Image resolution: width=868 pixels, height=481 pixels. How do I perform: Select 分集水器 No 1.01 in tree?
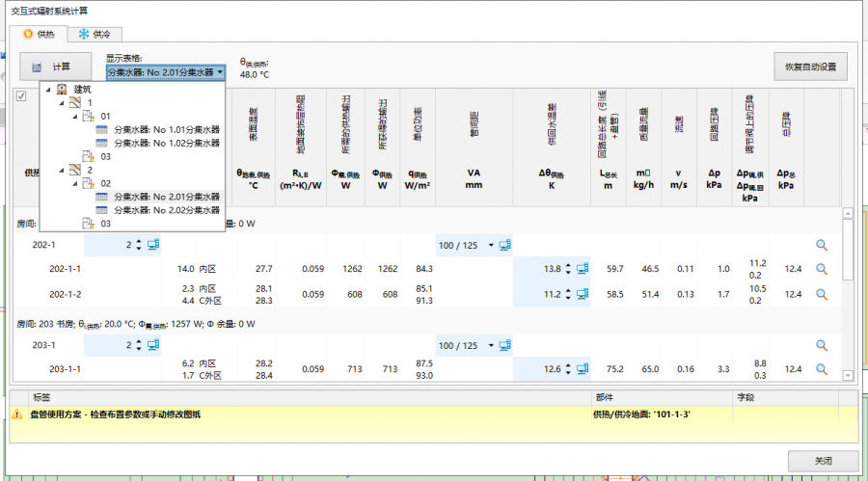[165, 129]
